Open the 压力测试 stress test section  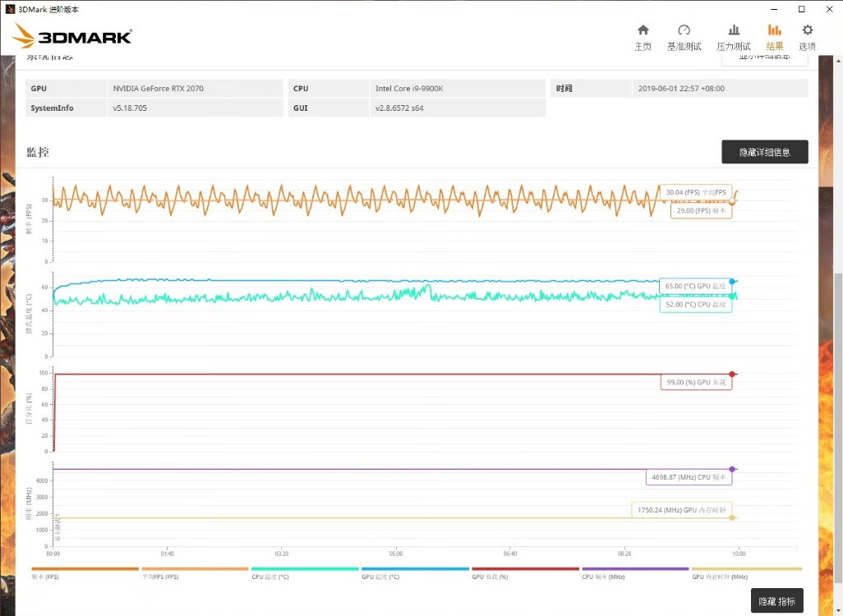(734, 37)
